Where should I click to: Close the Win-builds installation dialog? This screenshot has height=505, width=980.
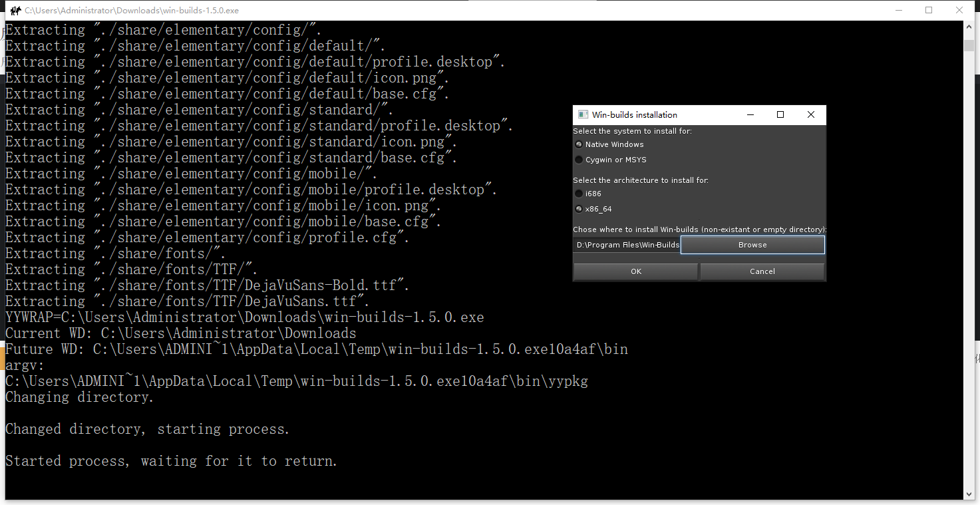(x=810, y=114)
